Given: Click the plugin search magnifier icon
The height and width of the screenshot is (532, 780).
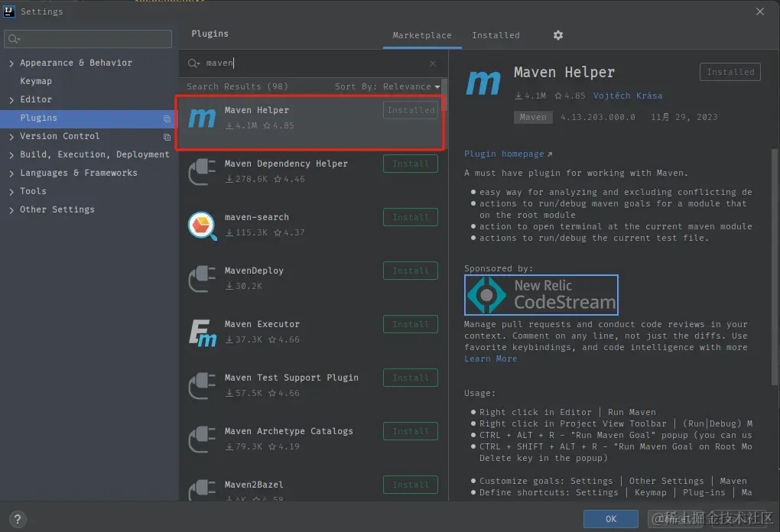Looking at the screenshot, I should coord(193,63).
